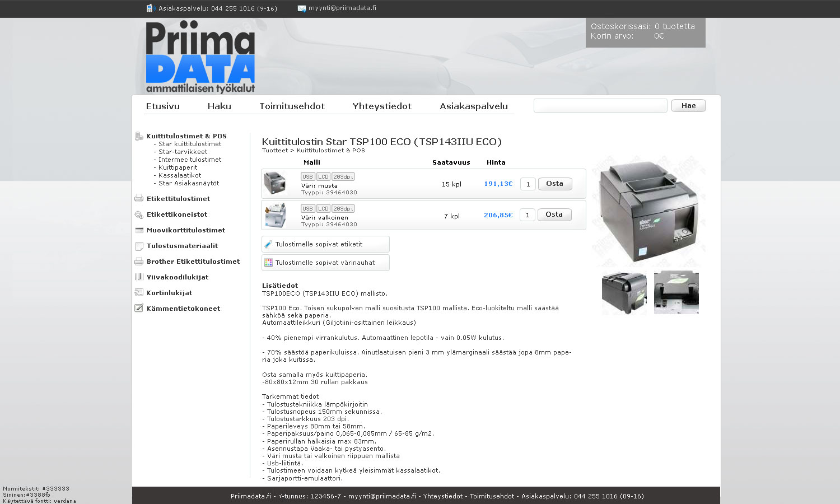The image size is (840, 504).
Task: Select Asiakaspalvelu in the top menu
Action: click(x=474, y=106)
